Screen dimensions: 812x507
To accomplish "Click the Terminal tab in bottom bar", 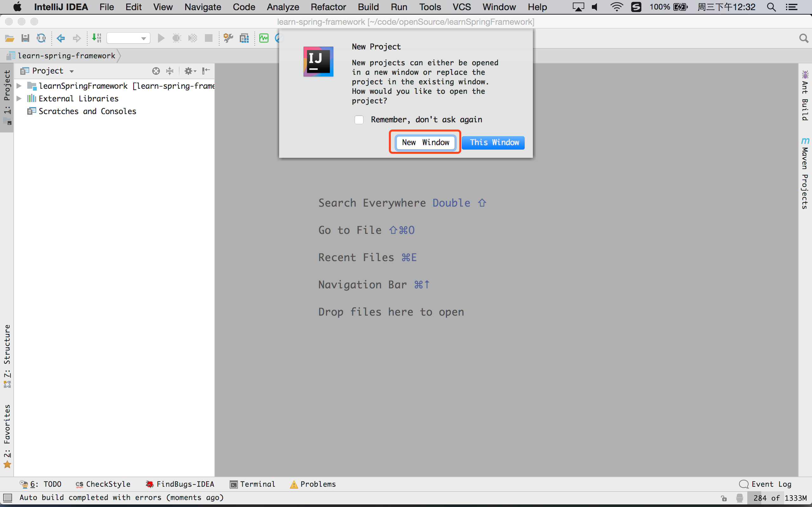I will pyautogui.click(x=255, y=484).
